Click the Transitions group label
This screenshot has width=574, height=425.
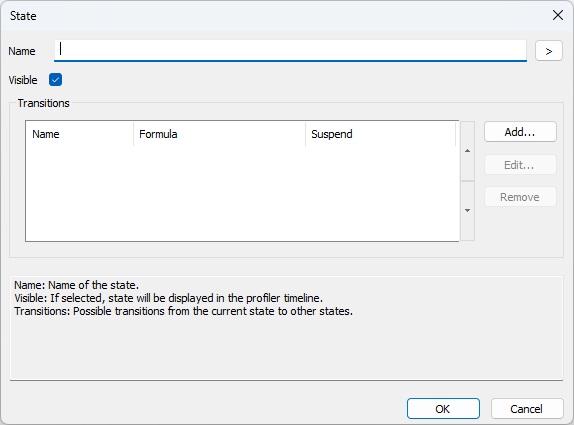click(44, 103)
